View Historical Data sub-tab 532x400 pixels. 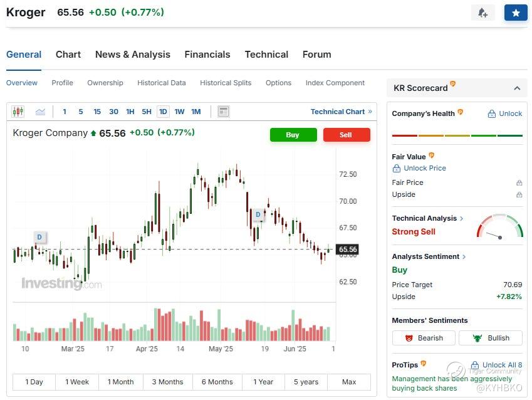click(162, 83)
